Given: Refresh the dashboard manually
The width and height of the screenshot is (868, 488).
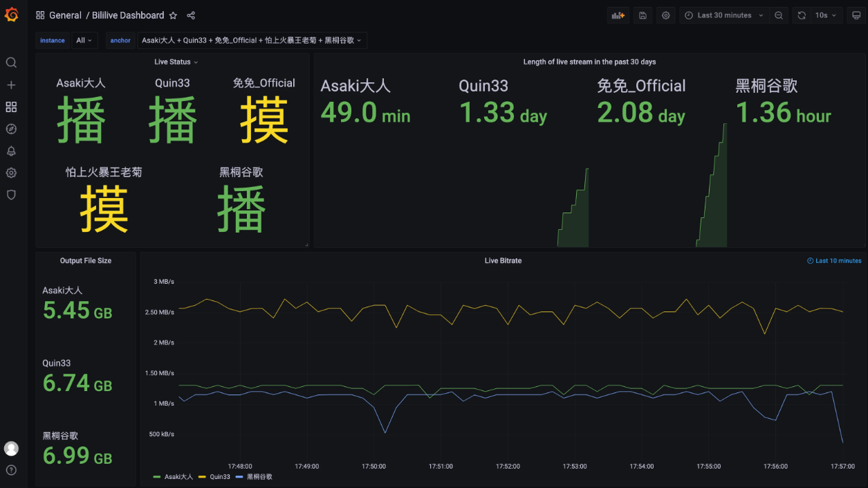Looking at the screenshot, I should coord(801,15).
